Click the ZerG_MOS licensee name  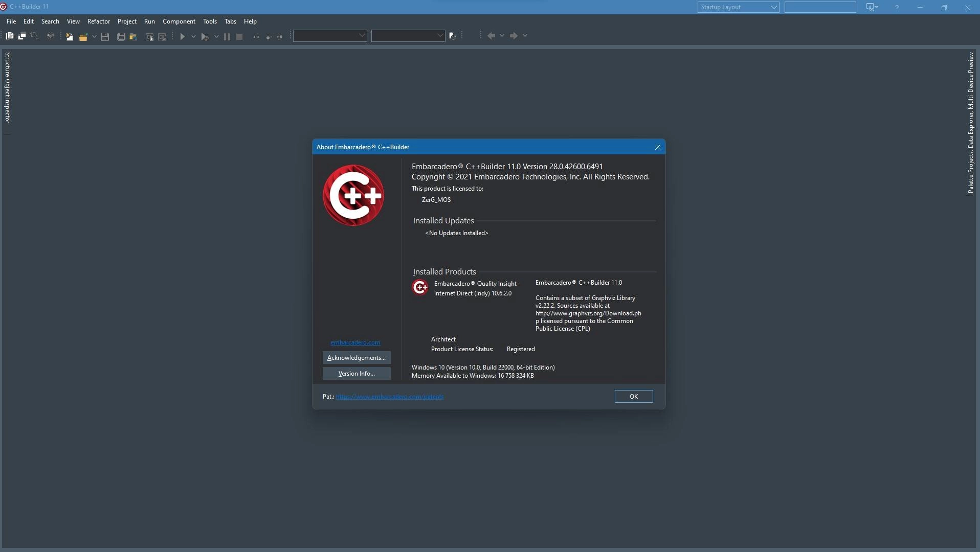tap(436, 200)
